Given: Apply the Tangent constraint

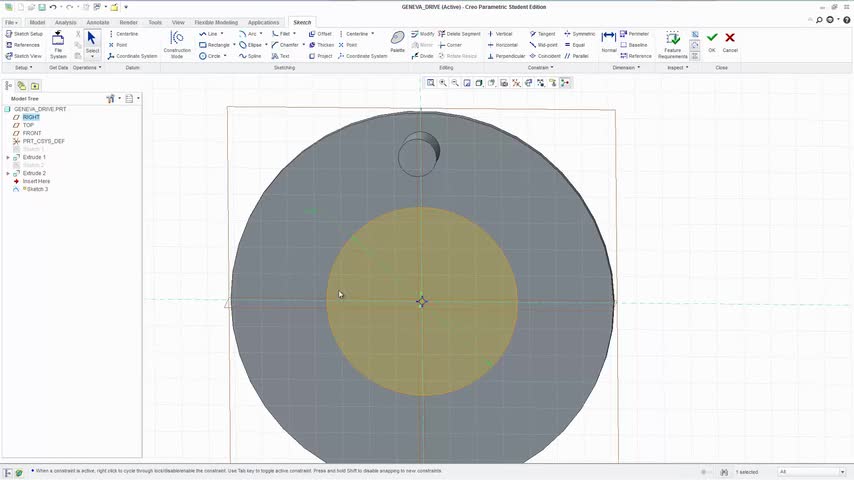Looking at the screenshot, I should (542, 34).
